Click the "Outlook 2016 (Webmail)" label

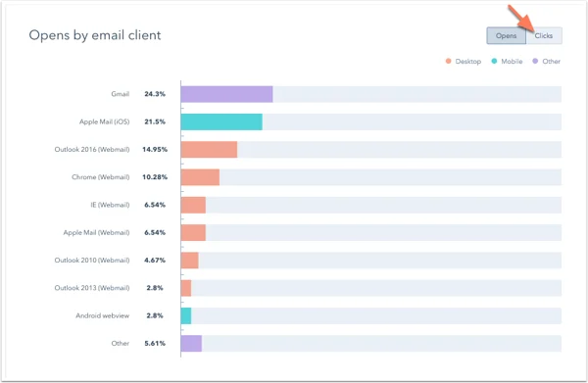92,150
